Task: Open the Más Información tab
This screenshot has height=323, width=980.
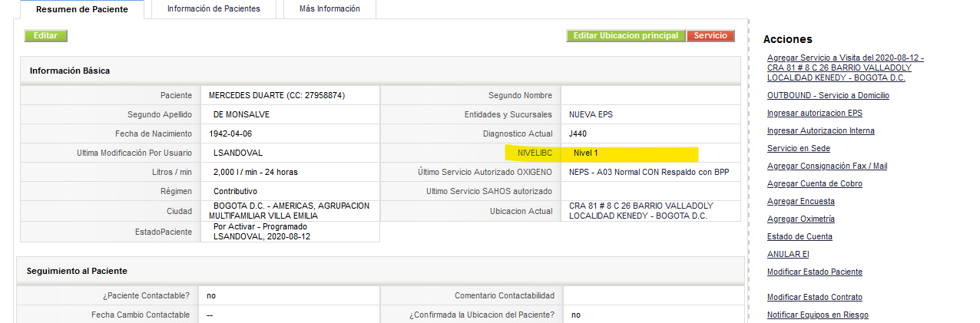Action: (x=329, y=9)
